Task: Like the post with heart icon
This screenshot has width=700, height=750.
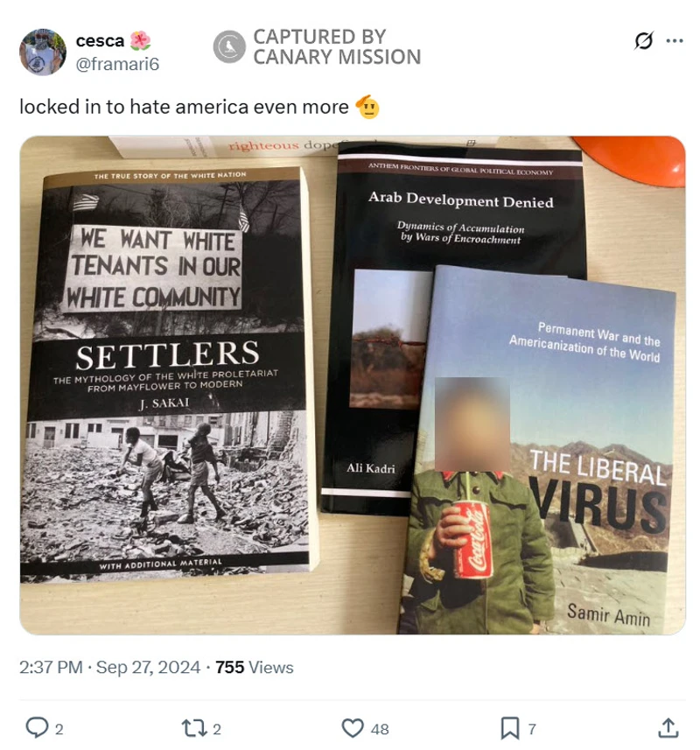Action: [353, 728]
